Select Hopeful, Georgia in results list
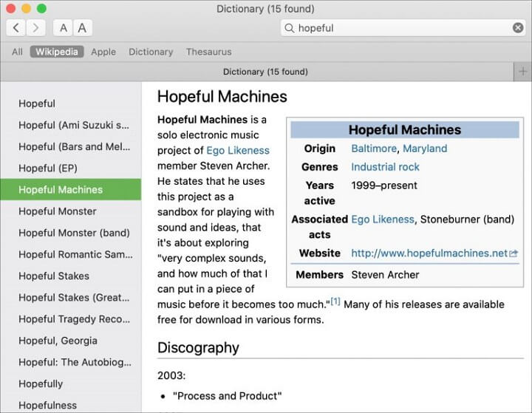 coord(71,341)
